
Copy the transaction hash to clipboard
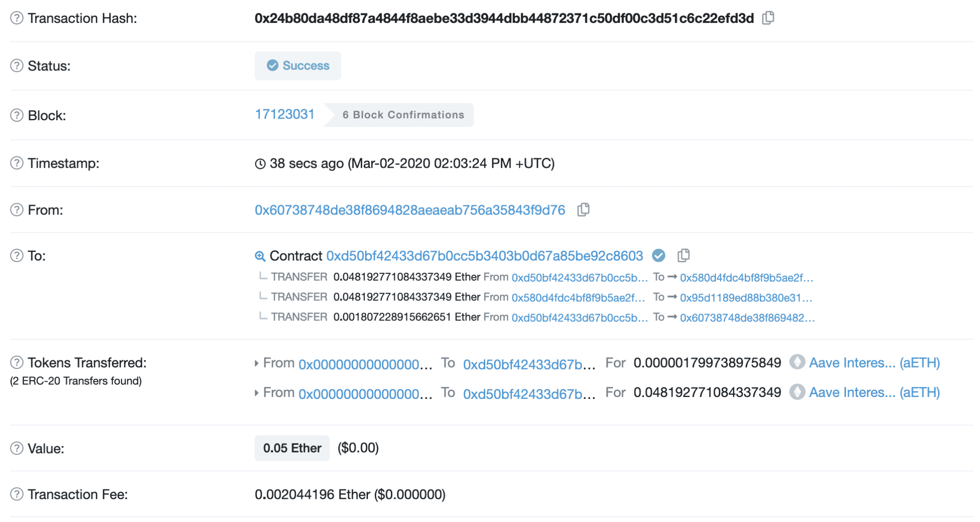tap(768, 18)
